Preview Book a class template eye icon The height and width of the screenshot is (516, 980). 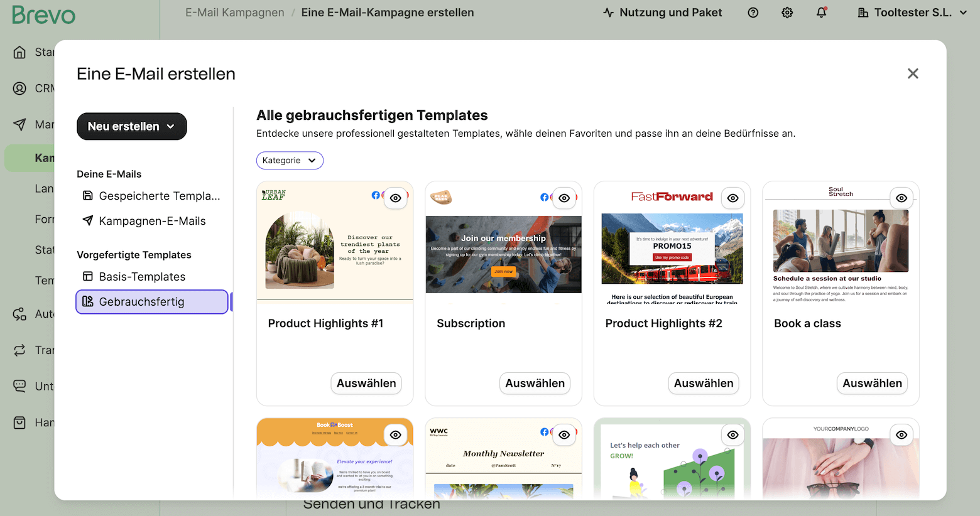pos(901,198)
